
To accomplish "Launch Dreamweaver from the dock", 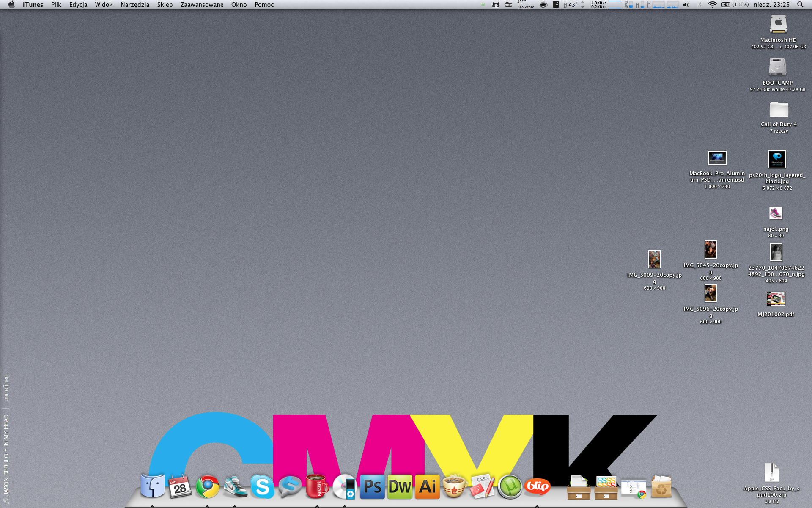I will point(400,487).
